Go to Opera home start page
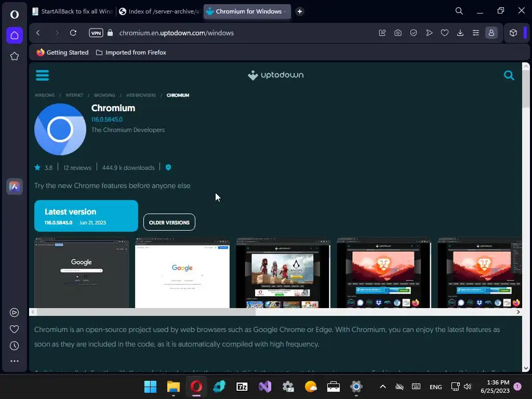Image resolution: width=532 pixels, height=399 pixels. coord(14,35)
